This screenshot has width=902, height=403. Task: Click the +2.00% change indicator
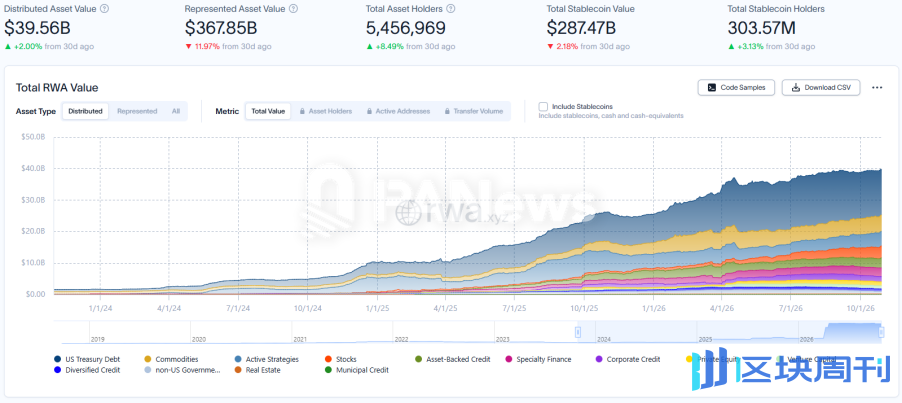[x=24, y=47]
